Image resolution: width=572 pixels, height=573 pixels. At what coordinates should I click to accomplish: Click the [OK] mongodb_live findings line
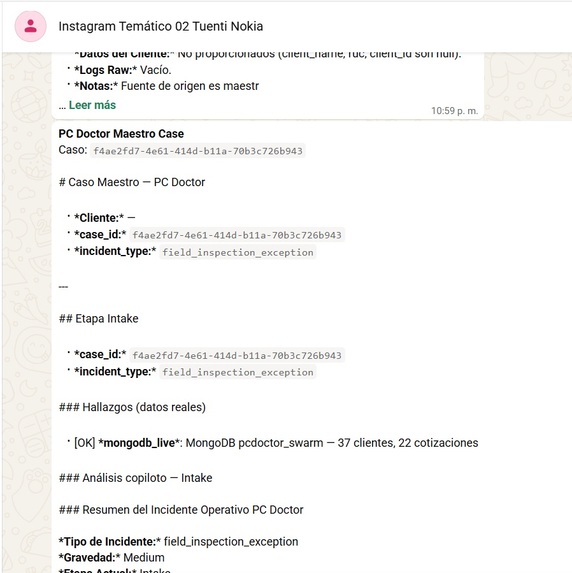point(276,443)
